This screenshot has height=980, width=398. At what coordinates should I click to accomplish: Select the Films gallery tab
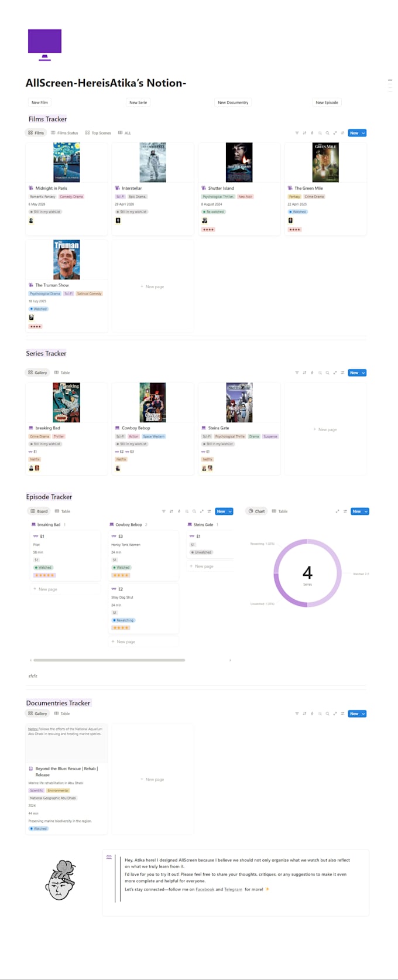[x=36, y=133]
